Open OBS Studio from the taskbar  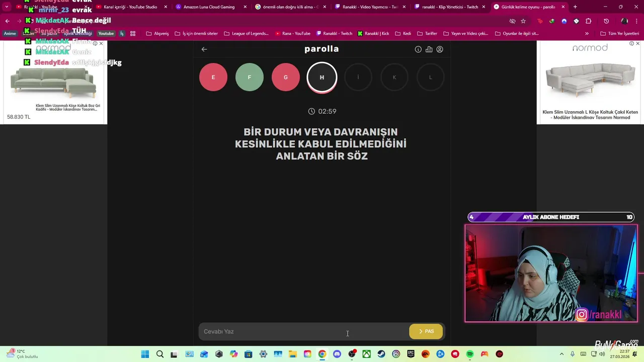click(x=352, y=354)
